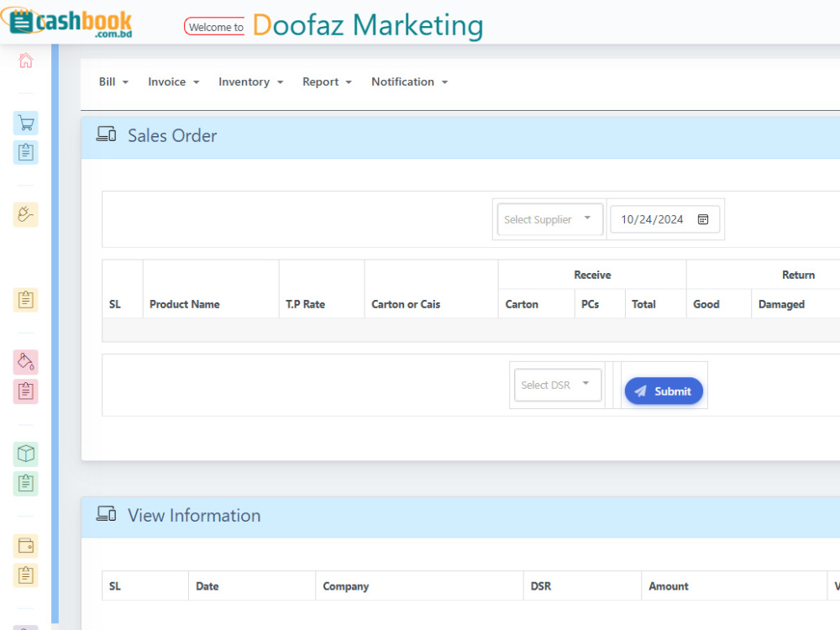Open the Invoice menu
The width and height of the screenshot is (840, 630).
point(174,82)
